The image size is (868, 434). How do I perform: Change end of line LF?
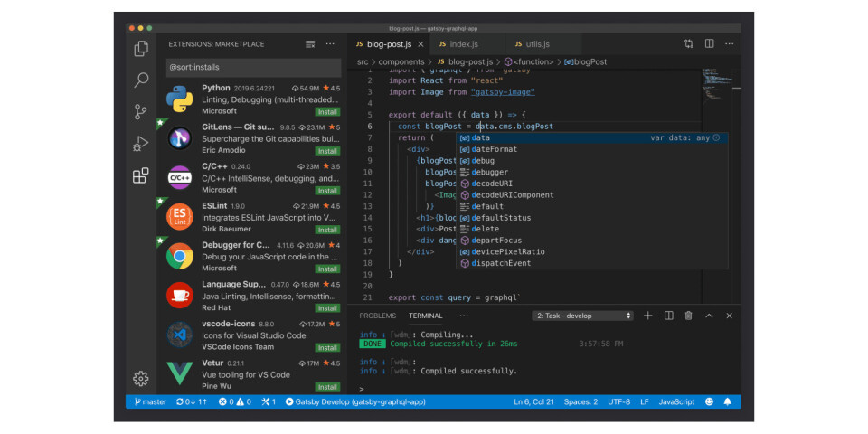pos(645,401)
